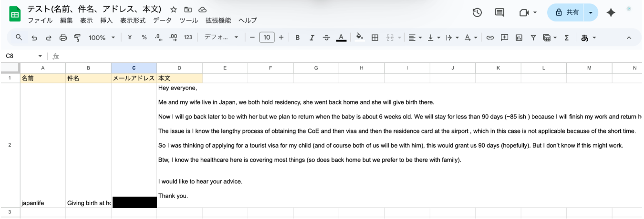Screen dimensions: 644x219
Task: Insert a comment from toolbar
Action: point(504,38)
